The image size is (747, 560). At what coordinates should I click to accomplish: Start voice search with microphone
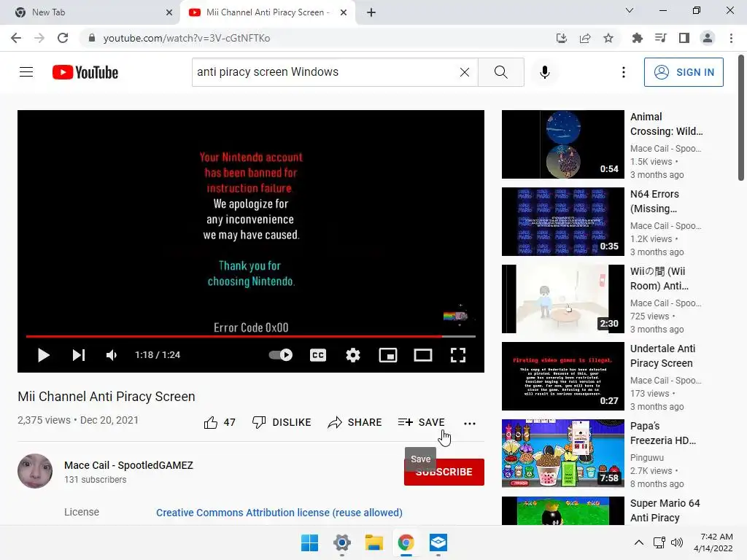click(x=544, y=72)
